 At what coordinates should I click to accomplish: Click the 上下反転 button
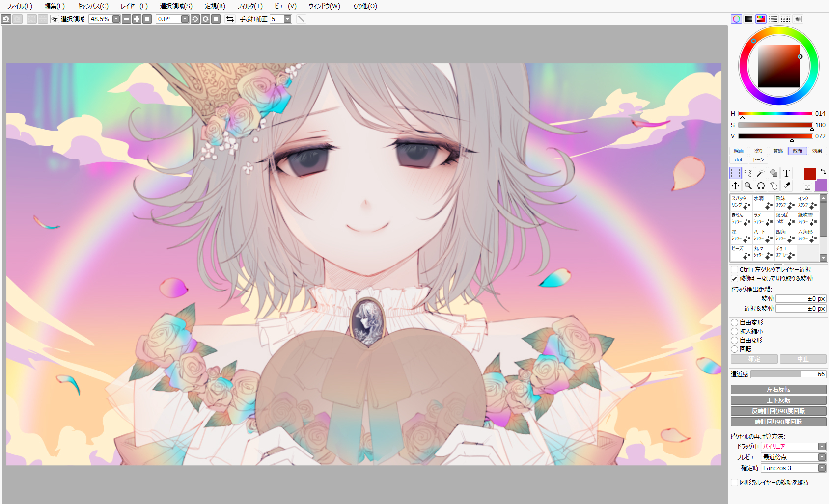tap(778, 400)
